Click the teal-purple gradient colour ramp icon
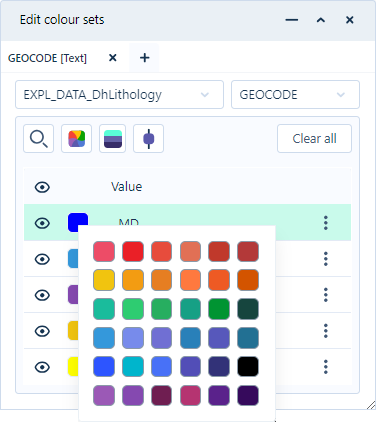The width and height of the screenshot is (376, 422). point(113,139)
